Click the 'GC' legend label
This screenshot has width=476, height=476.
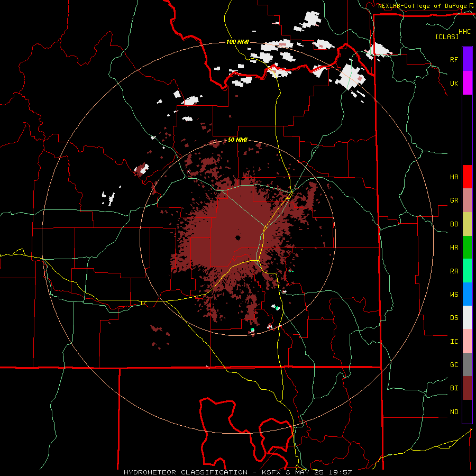(454, 364)
